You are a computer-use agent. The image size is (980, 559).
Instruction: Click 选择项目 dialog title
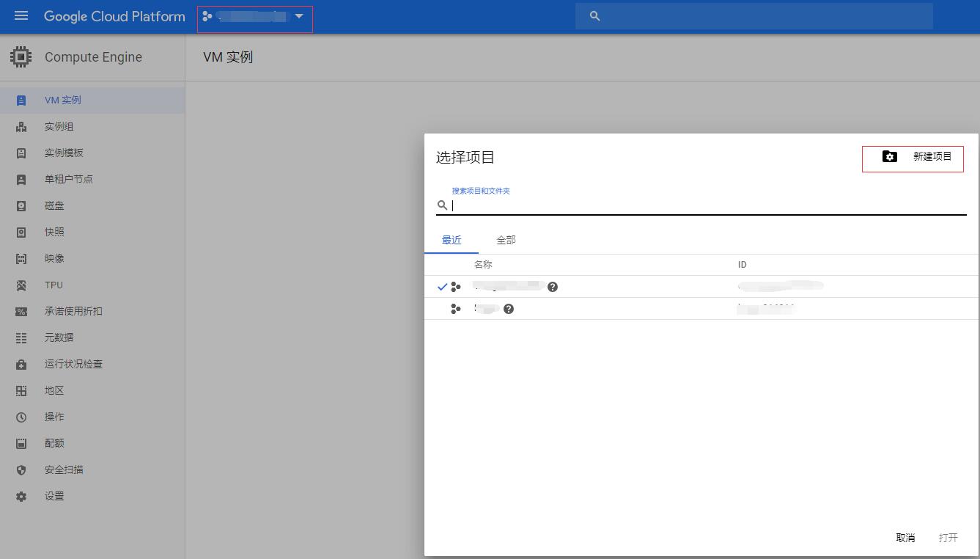pos(465,157)
